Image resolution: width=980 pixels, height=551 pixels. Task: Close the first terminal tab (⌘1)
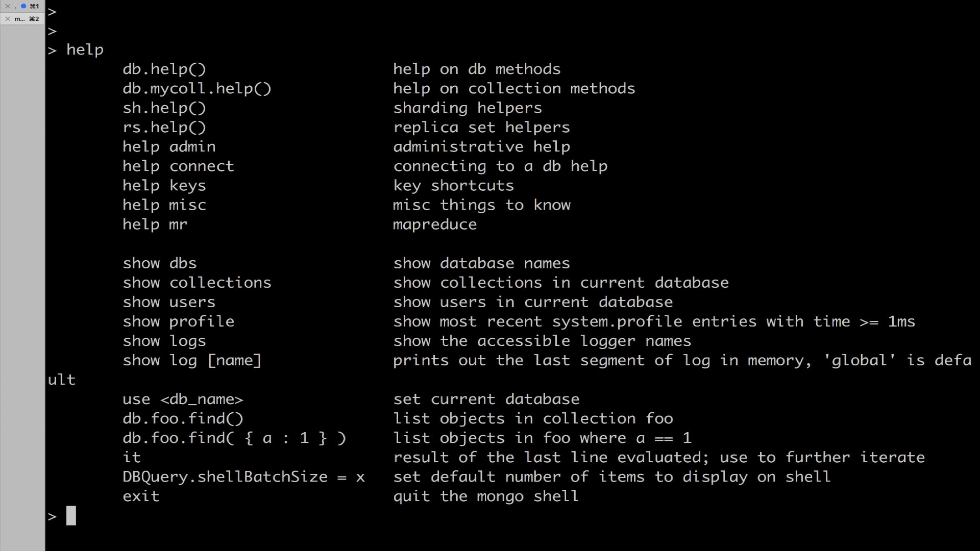pos(7,6)
